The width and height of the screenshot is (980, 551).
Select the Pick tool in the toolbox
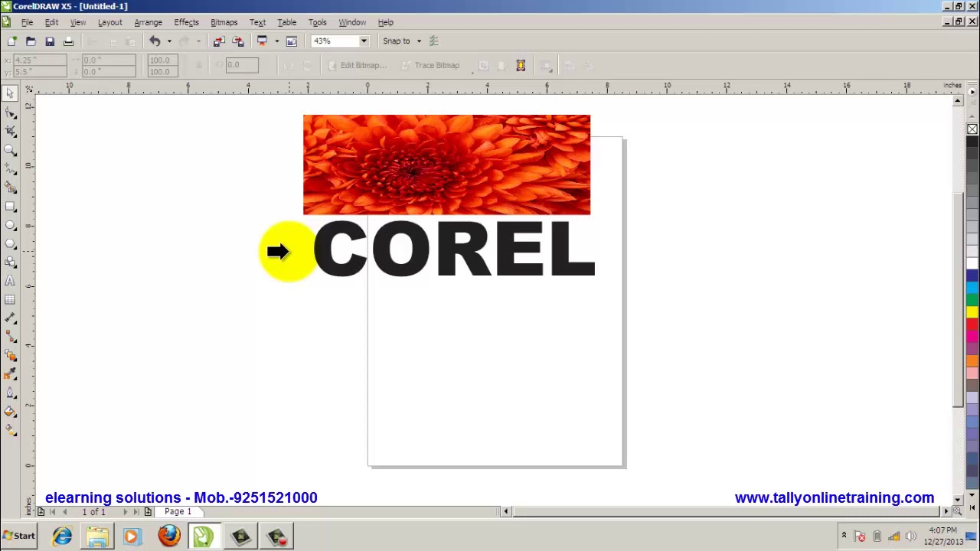coord(10,93)
